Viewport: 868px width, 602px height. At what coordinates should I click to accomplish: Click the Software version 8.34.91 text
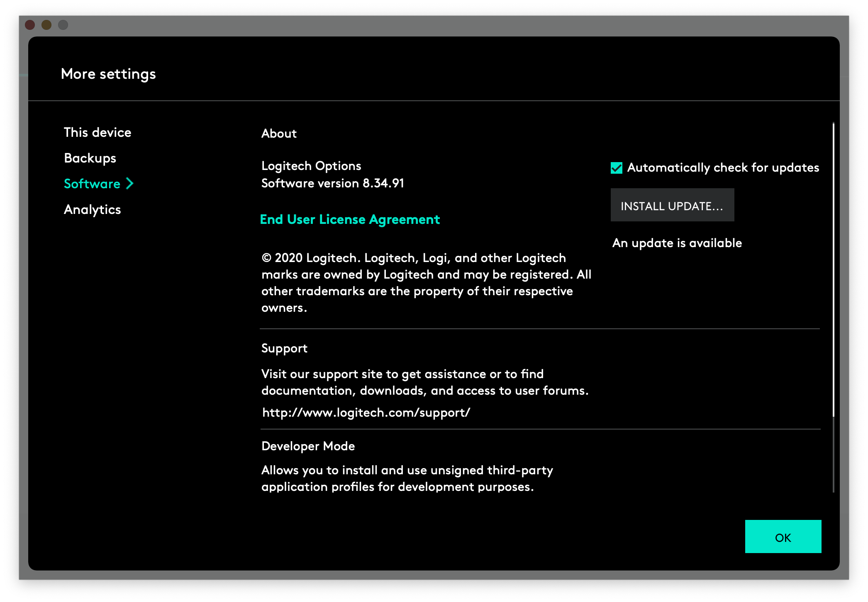[332, 183]
